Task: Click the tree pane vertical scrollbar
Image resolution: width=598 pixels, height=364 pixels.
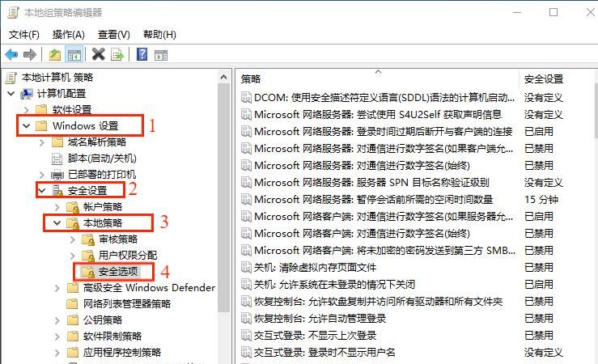Action: [x=224, y=198]
